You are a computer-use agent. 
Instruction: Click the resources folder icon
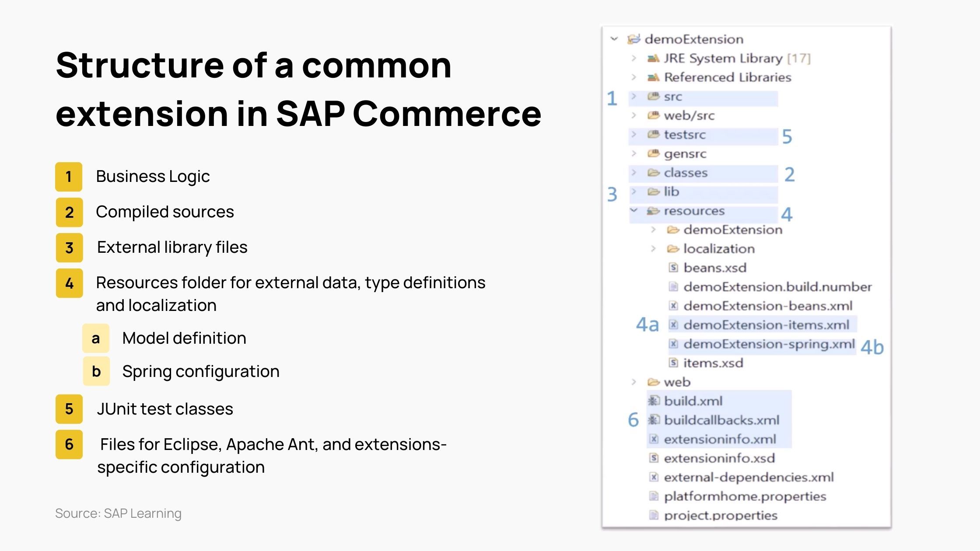point(653,211)
